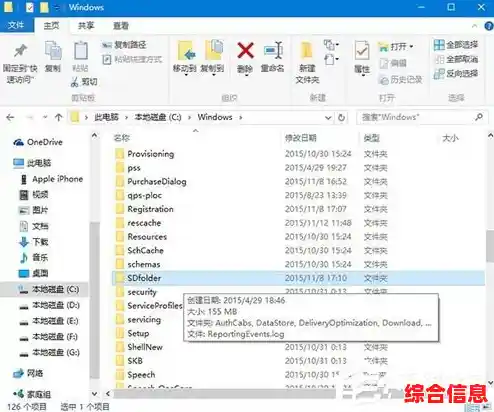Open the dropdown arrow beside Open (打开)

point(411,46)
